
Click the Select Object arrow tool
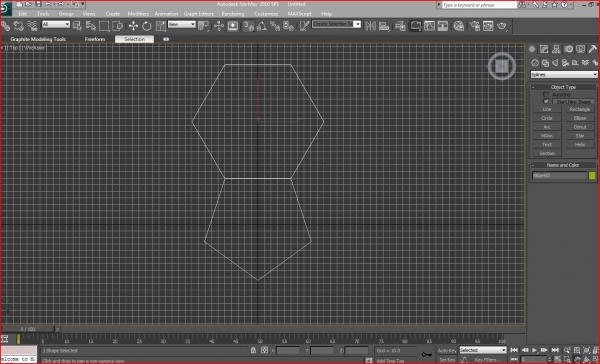pos(77,26)
